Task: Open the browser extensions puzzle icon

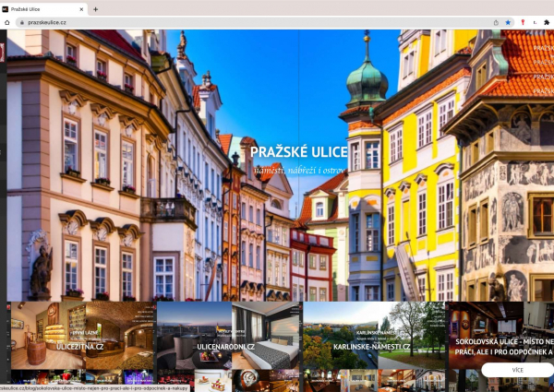Action: pyautogui.click(x=547, y=22)
